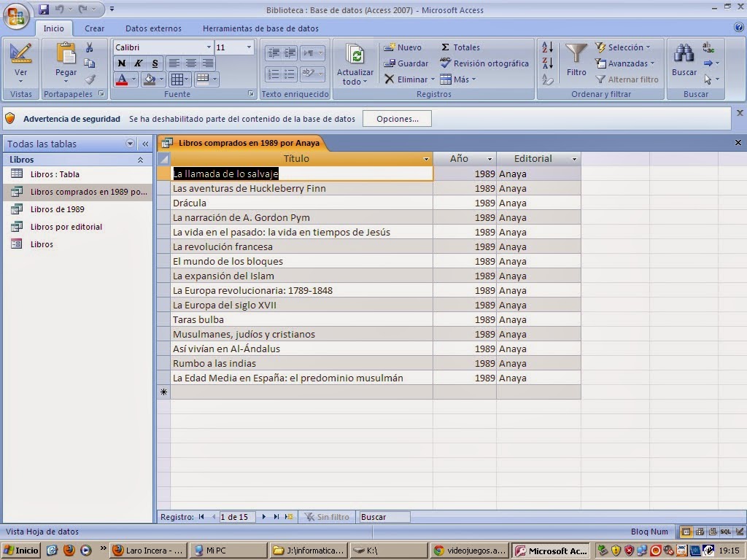Open Avanzadas filter options

(x=624, y=63)
